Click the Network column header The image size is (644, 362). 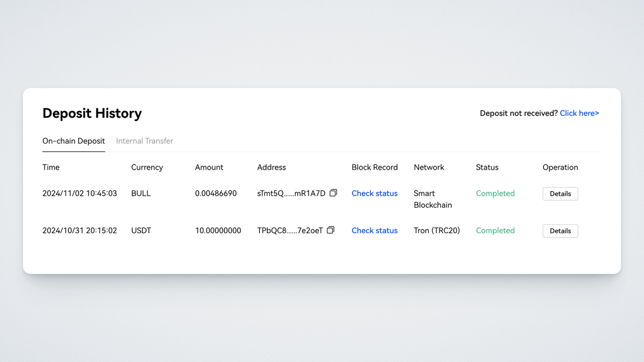(429, 167)
